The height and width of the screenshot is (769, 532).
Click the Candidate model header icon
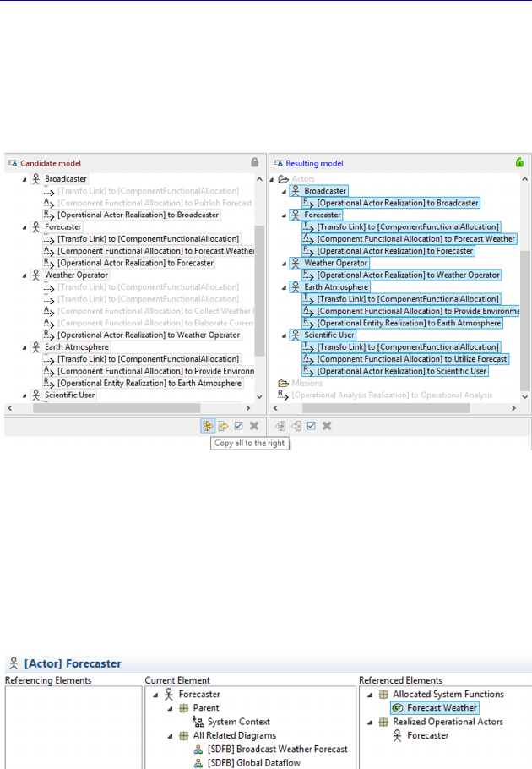(x=13, y=163)
